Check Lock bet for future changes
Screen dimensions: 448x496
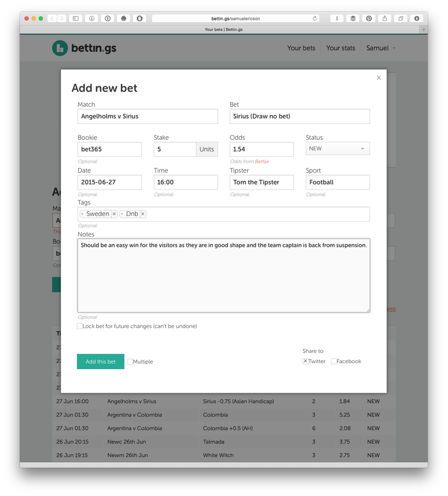(80, 326)
